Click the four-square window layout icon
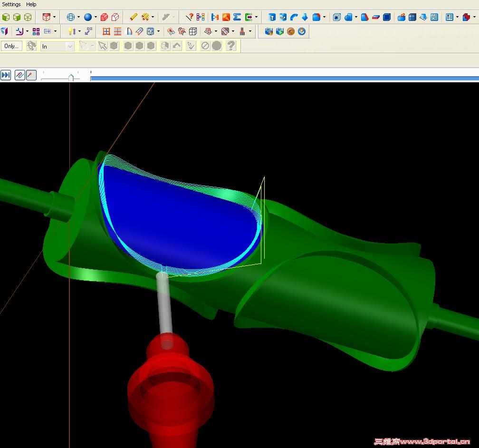479x448 pixels. tap(450, 17)
